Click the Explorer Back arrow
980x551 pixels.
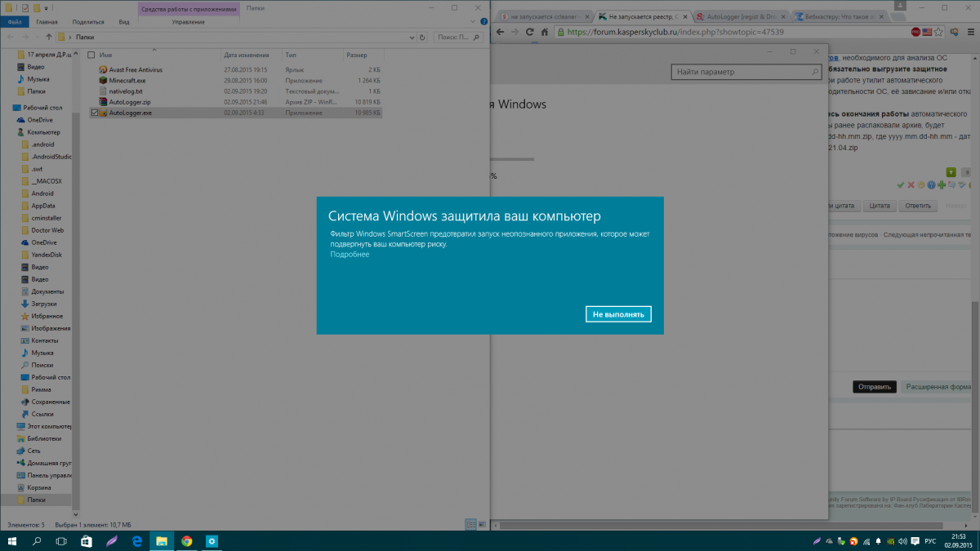coord(10,37)
